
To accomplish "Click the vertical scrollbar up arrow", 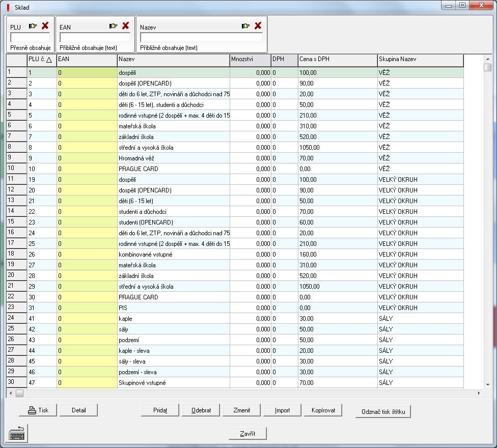I will 488,59.
